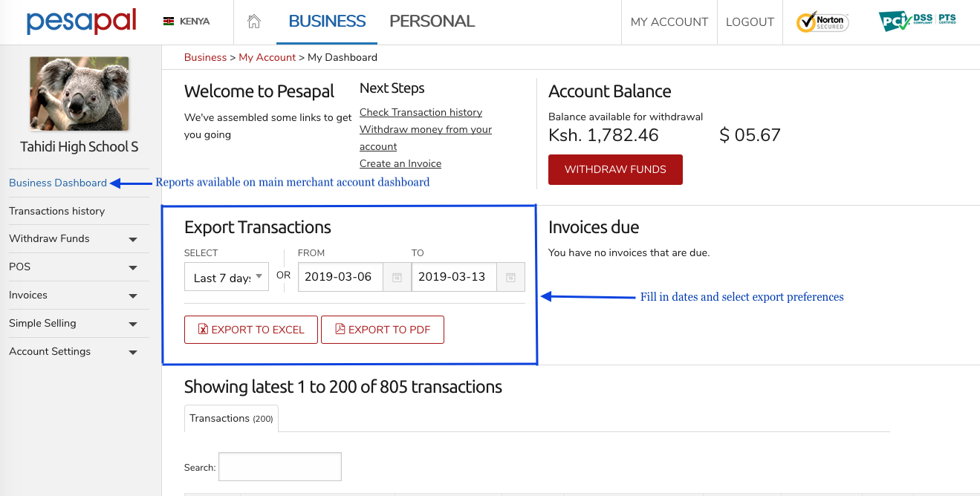This screenshot has height=496, width=980.
Task: Click the Ksh. 1,782.46 balance amount
Action: [603, 135]
